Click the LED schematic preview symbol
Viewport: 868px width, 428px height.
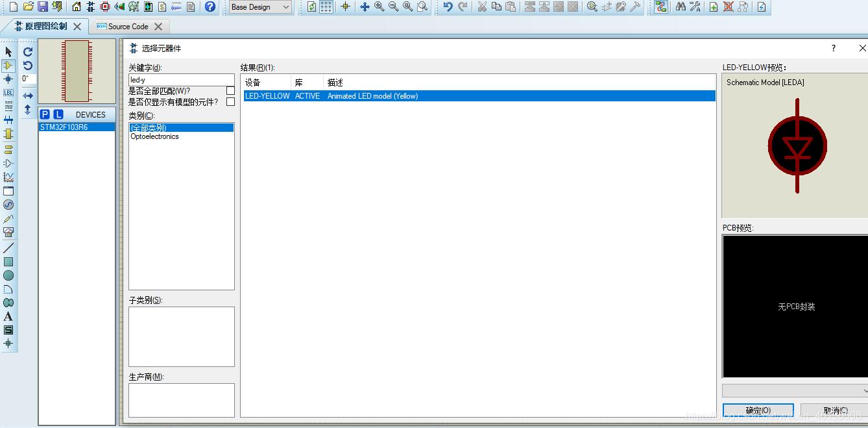pyautogui.click(x=797, y=146)
